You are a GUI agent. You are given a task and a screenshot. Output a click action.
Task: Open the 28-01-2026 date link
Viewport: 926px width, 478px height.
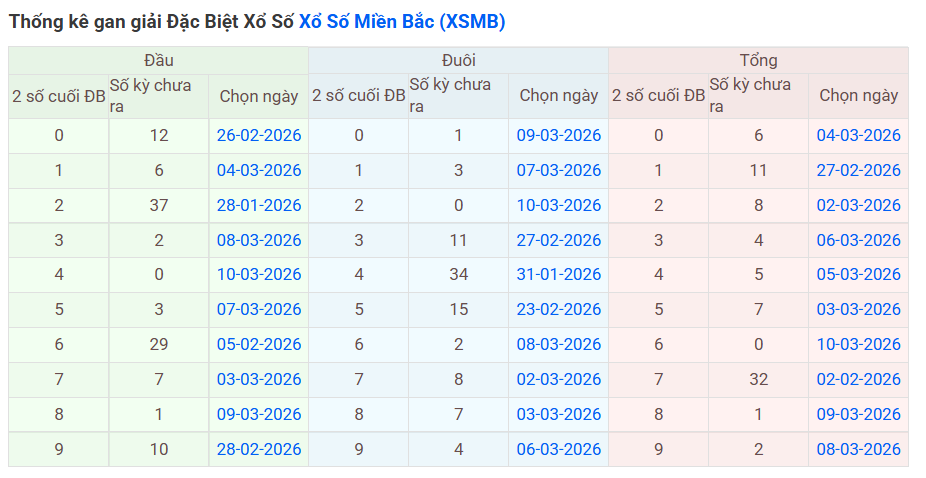click(259, 205)
